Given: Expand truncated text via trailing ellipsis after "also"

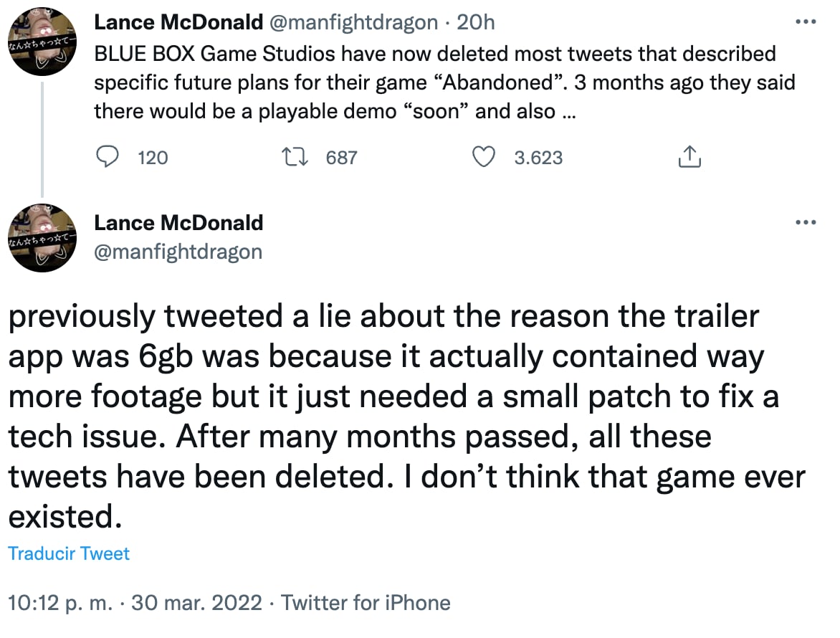Looking at the screenshot, I should click(564, 112).
